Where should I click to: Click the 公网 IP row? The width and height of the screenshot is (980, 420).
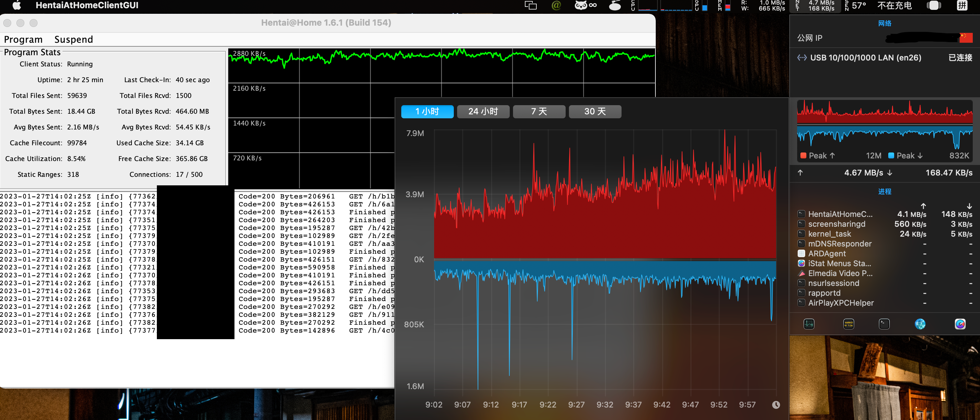click(885, 37)
